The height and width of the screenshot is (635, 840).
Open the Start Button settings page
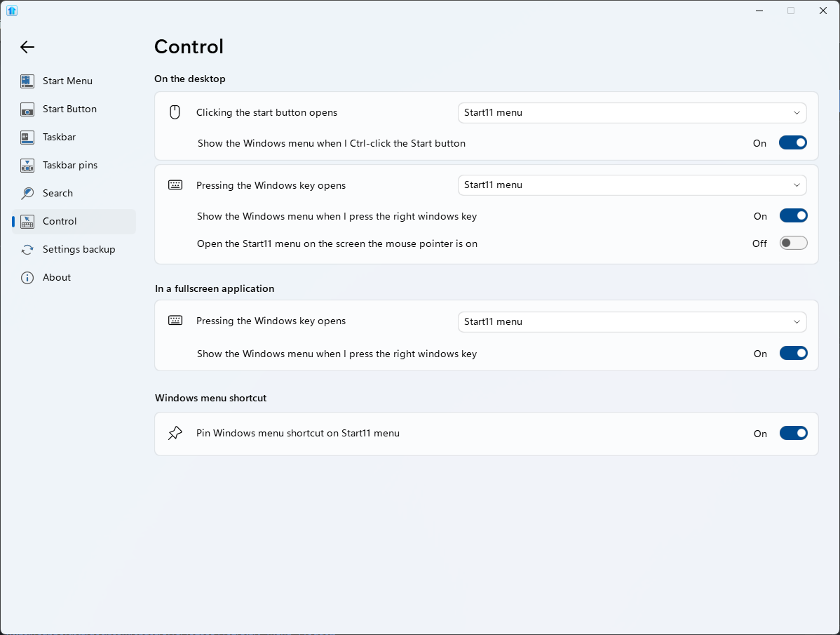74,109
